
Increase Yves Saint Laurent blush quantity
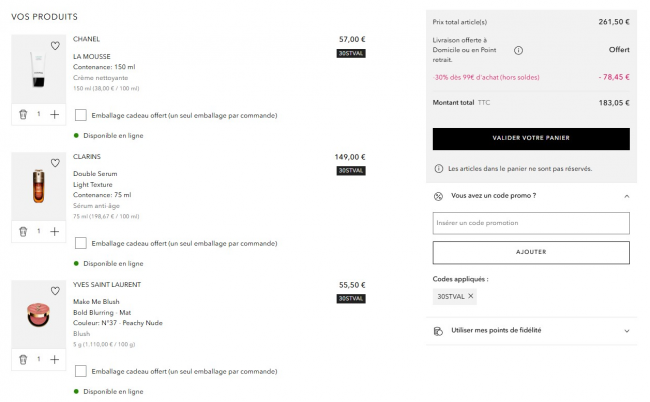(x=54, y=359)
